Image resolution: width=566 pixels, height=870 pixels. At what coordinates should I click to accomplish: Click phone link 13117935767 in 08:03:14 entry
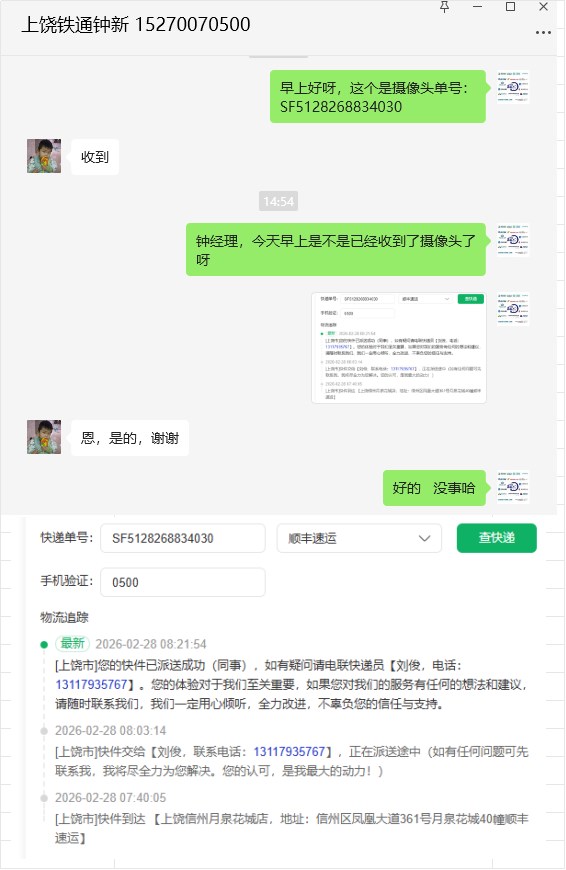pos(289,752)
